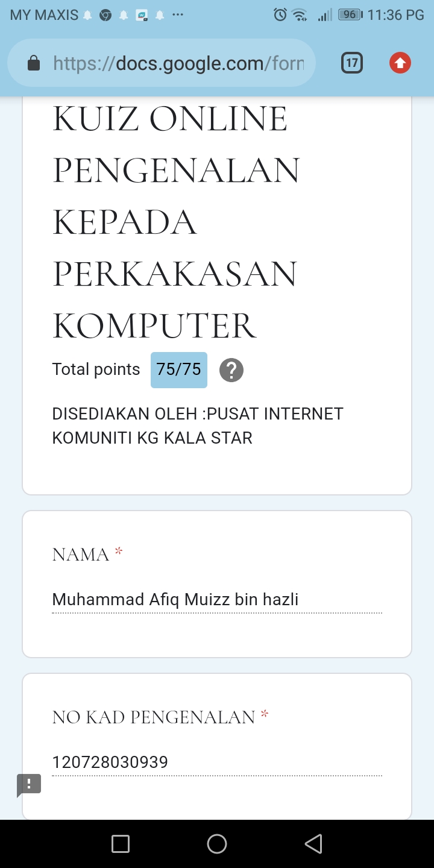Tap the three-dot notification overflow icon
This screenshot has width=434, height=868.
pos(178,15)
